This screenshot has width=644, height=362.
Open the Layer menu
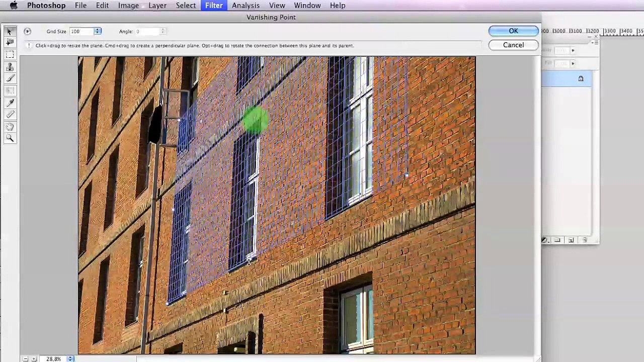click(x=157, y=6)
